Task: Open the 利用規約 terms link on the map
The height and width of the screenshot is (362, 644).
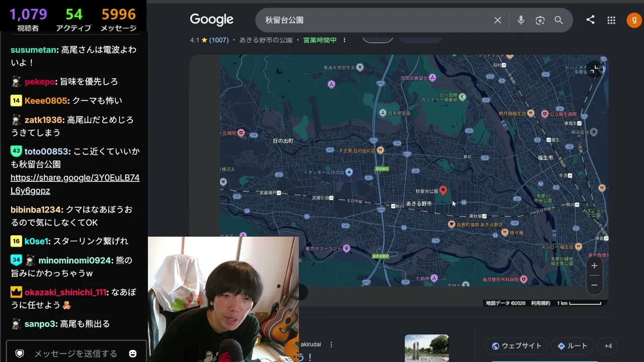Action: 540,303
